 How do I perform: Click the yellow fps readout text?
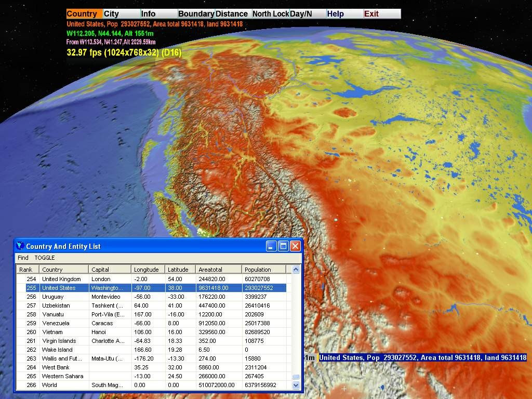pos(124,52)
